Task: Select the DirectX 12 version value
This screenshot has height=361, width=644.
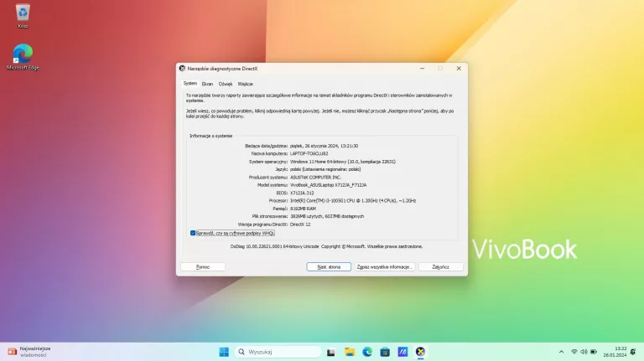Action: (x=300, y=224)
